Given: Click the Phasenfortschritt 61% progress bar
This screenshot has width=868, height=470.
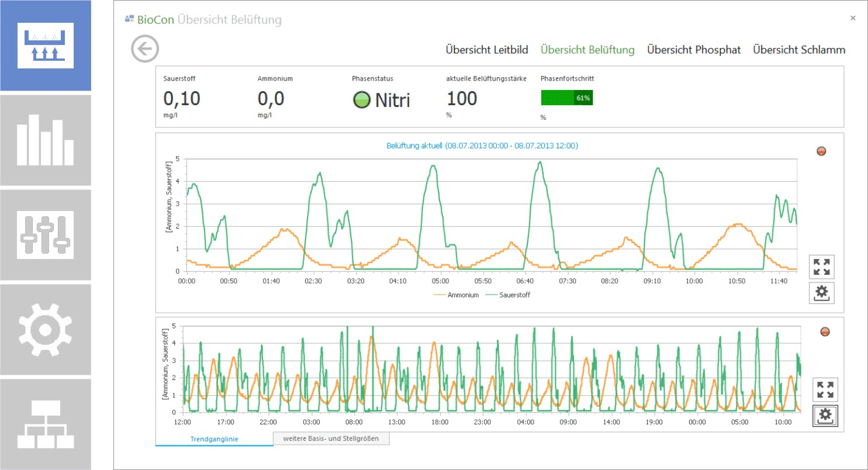Looking at the screenshot, I should [567, 98].
